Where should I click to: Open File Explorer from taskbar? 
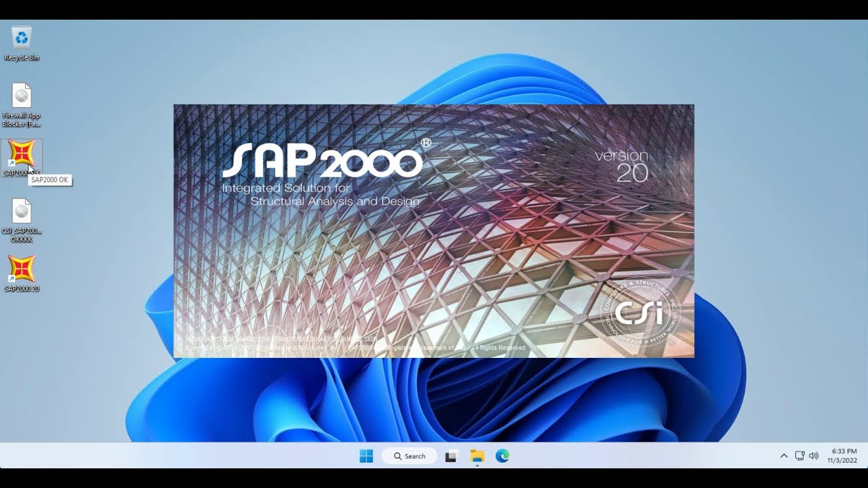pos(477,456)
